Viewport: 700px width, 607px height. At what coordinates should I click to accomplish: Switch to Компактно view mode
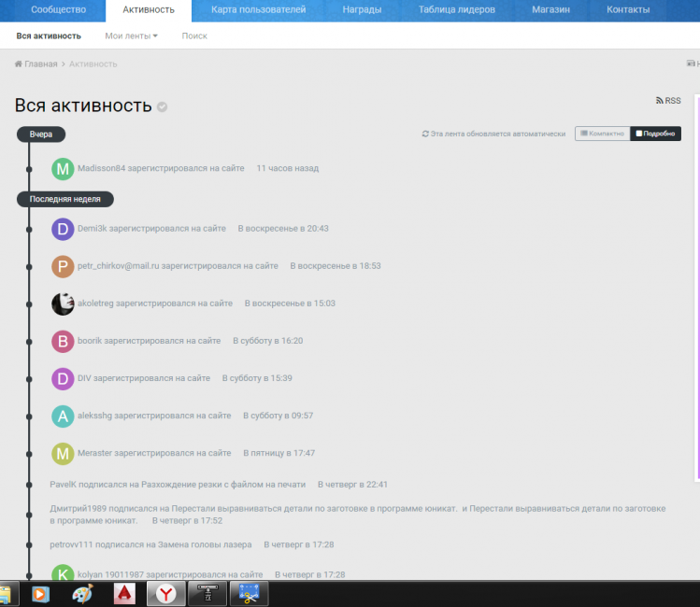pos(602,134)
